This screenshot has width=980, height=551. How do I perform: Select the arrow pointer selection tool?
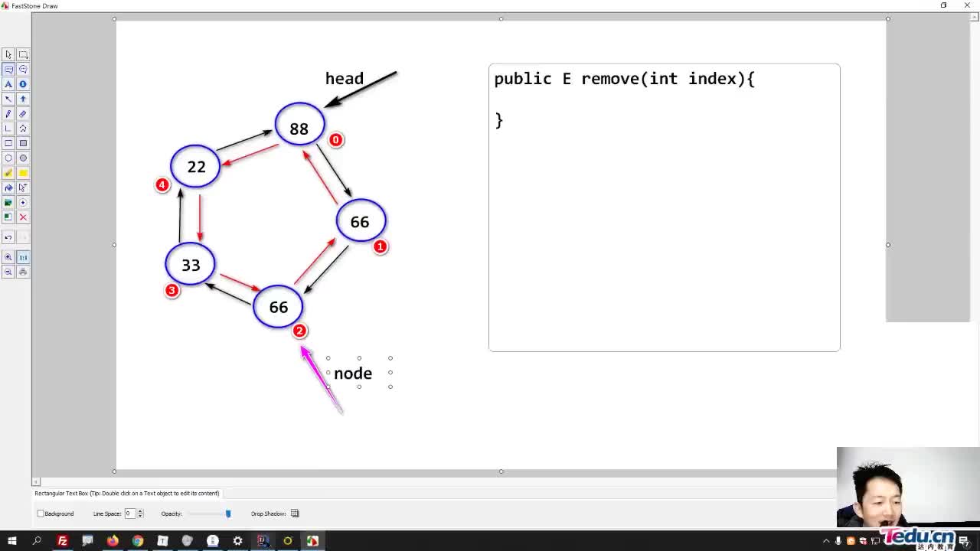pyautogui.click(x=8, y=54)
